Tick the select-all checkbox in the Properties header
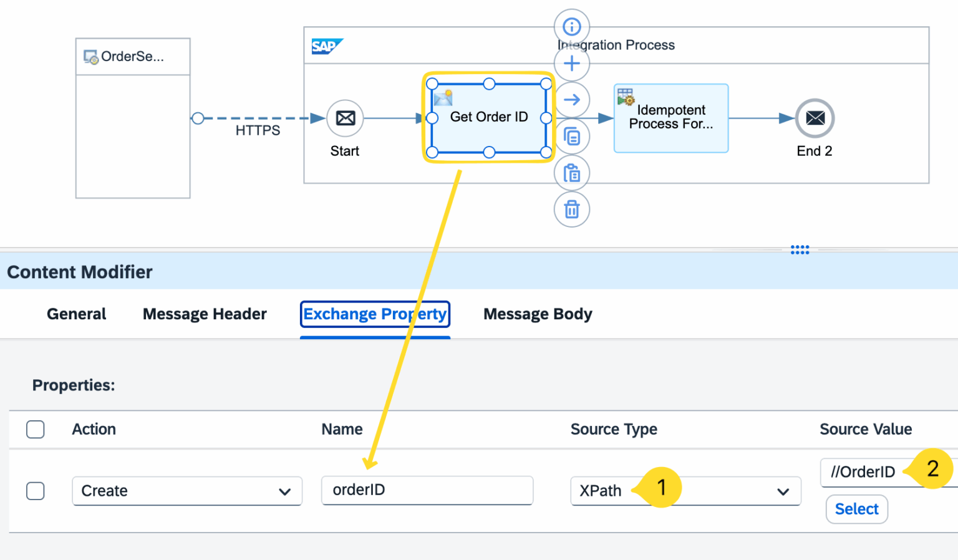This screenshot has height=560, width=958. click(x=36, y=429)
